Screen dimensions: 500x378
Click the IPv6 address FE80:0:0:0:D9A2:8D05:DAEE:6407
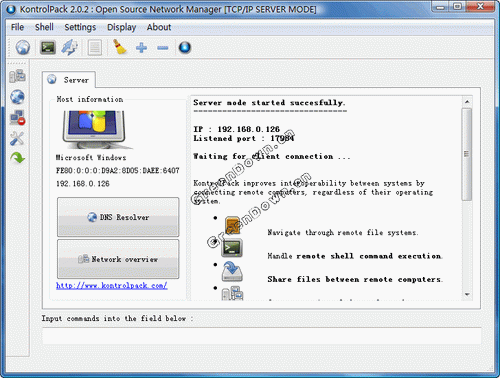click(118, 171)
